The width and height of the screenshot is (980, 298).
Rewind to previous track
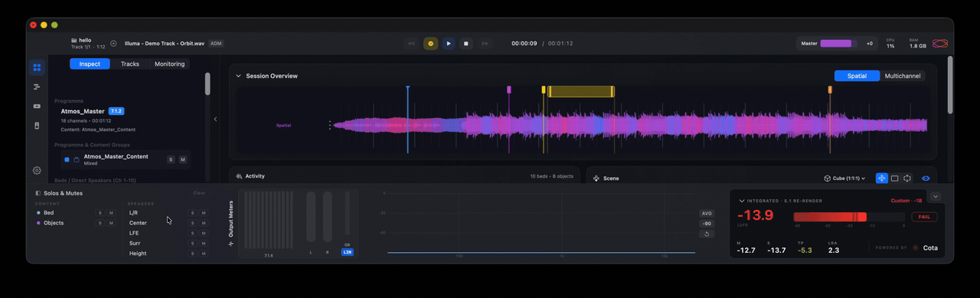point(411,44)
